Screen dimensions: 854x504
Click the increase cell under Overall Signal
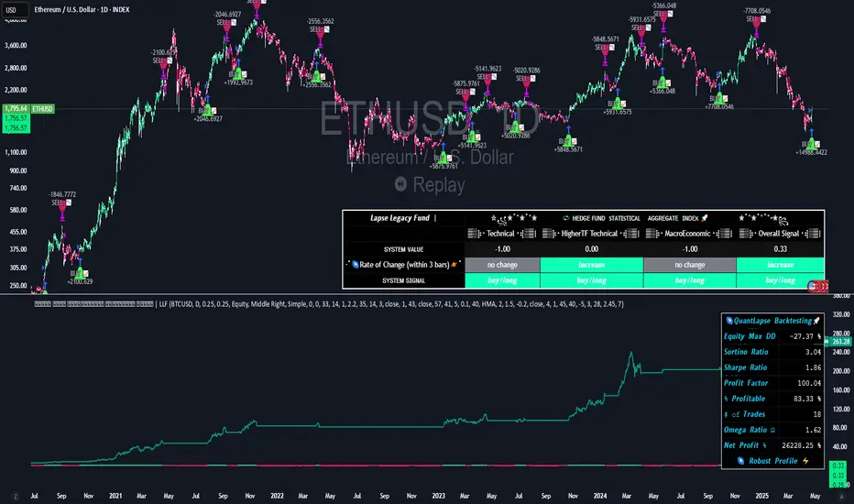point(781,265)
